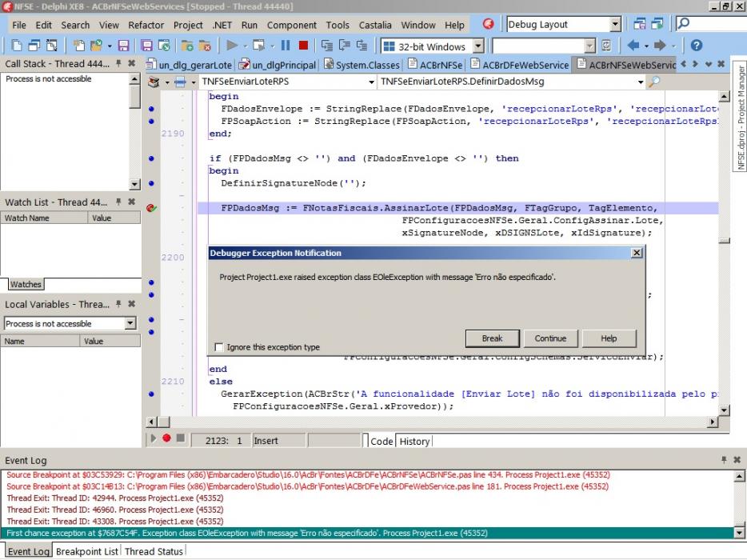
Task: Click the Step Over debugger icon
Action: click(345, 46)
